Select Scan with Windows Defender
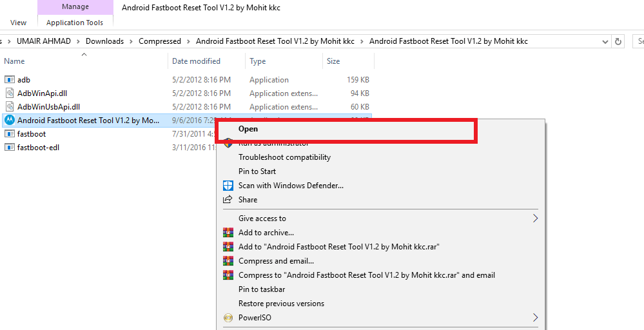Viewport: 644px width, 330px height. point(291,186)
